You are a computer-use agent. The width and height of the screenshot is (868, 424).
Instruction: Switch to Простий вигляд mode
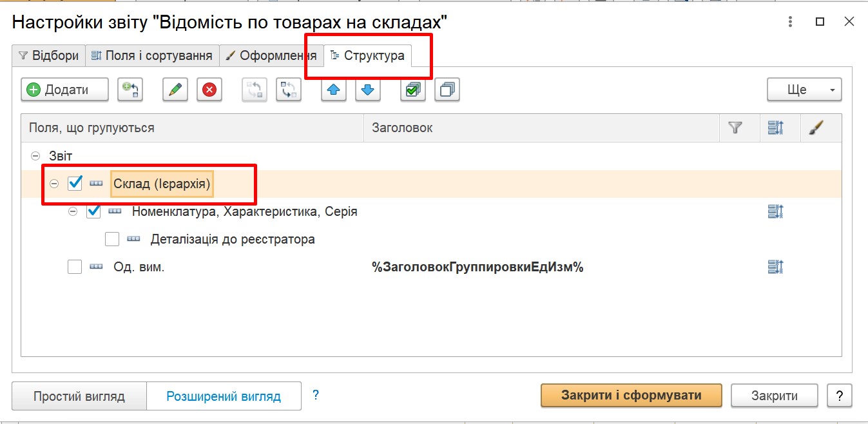pyautogui.click(x=79, y=396)
